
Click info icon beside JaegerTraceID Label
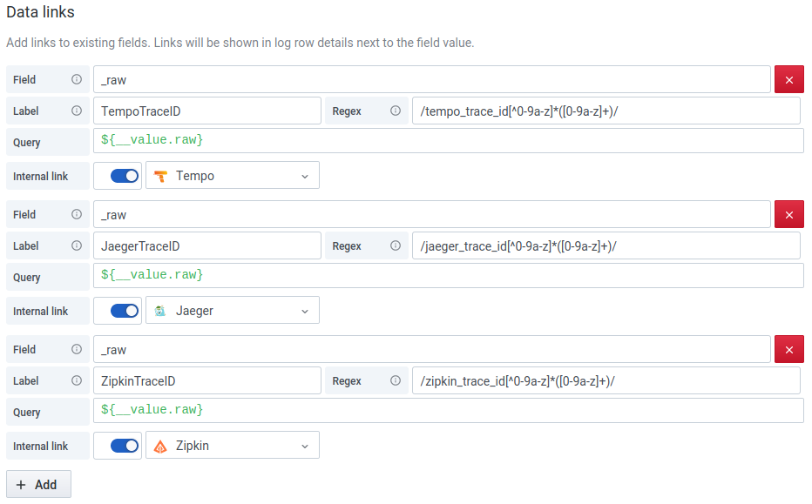pos(77,245)
